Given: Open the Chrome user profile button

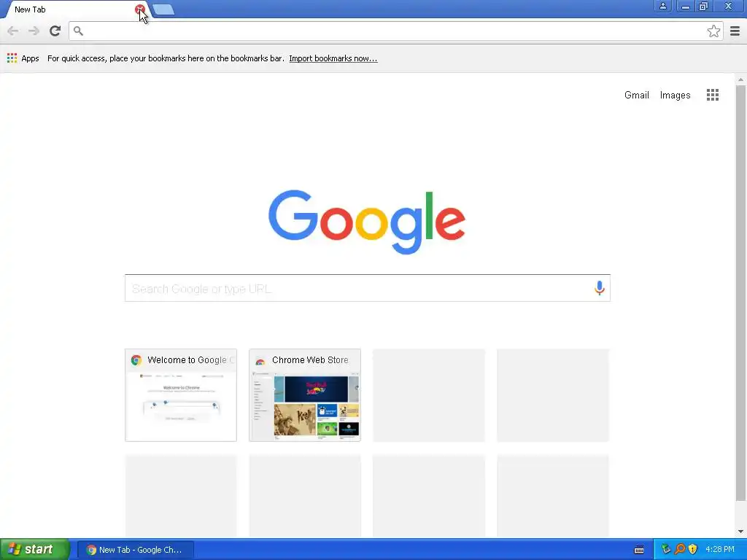Looking at the screenshot, I should click(662, 6).
